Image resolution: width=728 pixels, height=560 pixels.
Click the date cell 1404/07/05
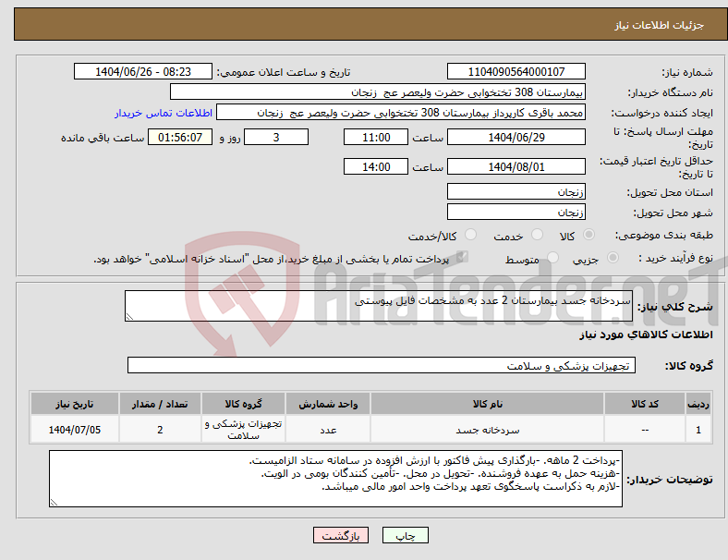74,430
